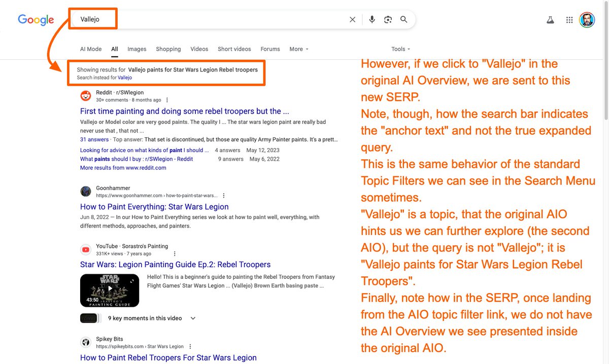Click the 'Reddit · r/SWlegion' source label
Screen dimensions: 609x364
tap(120, 92)
